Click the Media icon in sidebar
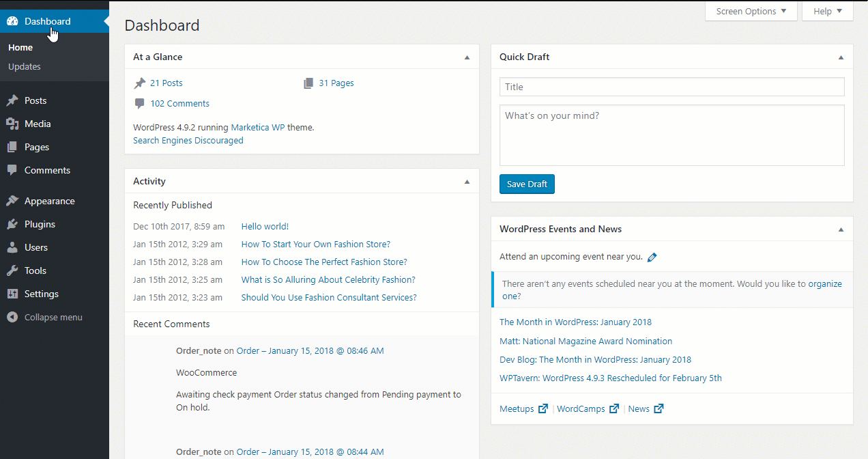Image resolution: width=868 pixels, height=459 pixels. coord(12,124)
